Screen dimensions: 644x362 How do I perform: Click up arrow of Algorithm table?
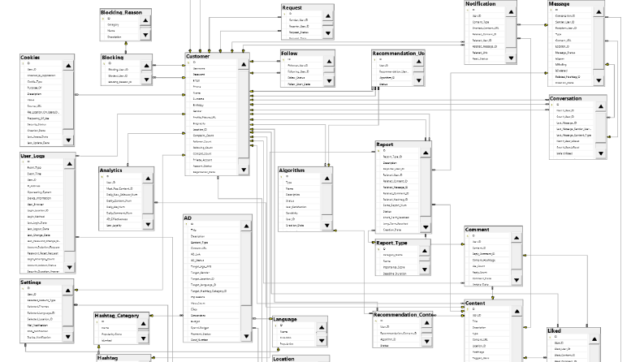pyautogui.click(x=327, y=179)
